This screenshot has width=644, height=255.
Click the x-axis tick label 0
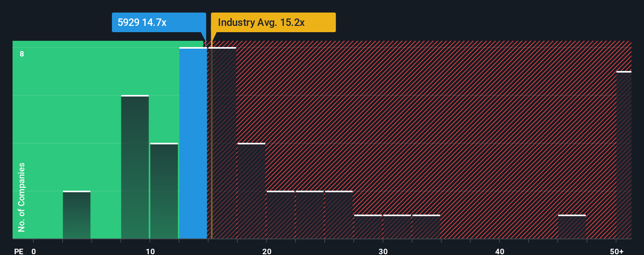pyautogui.click(x=34, y=251)
